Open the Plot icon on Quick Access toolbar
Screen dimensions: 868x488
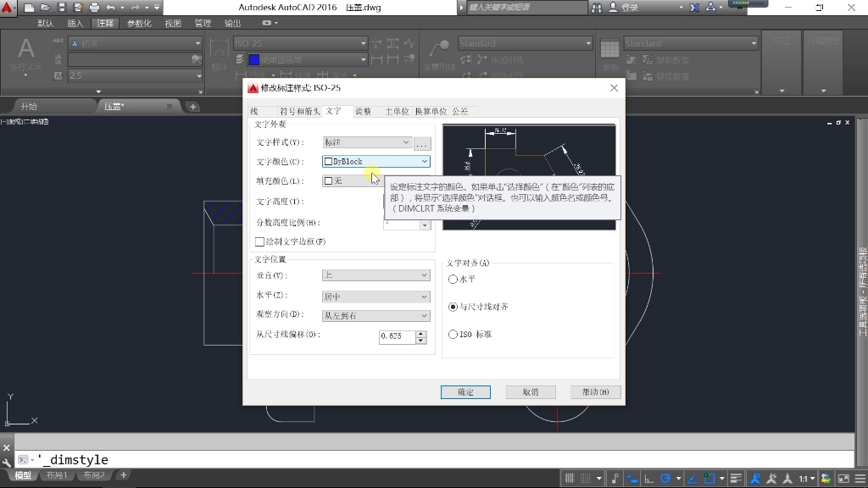94,7
